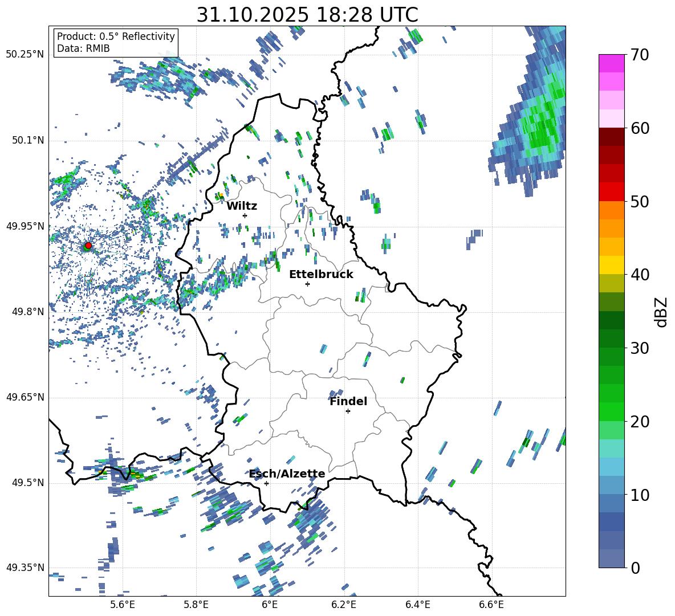Click the bright red 50 dBZ colorbar segment
675x616 pixels.
[x=611, y=192]
